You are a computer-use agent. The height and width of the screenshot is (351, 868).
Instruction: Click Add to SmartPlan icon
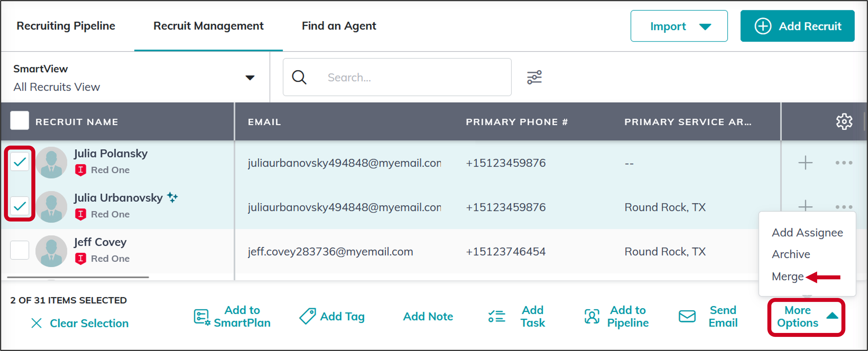click(x=202, y=317)
